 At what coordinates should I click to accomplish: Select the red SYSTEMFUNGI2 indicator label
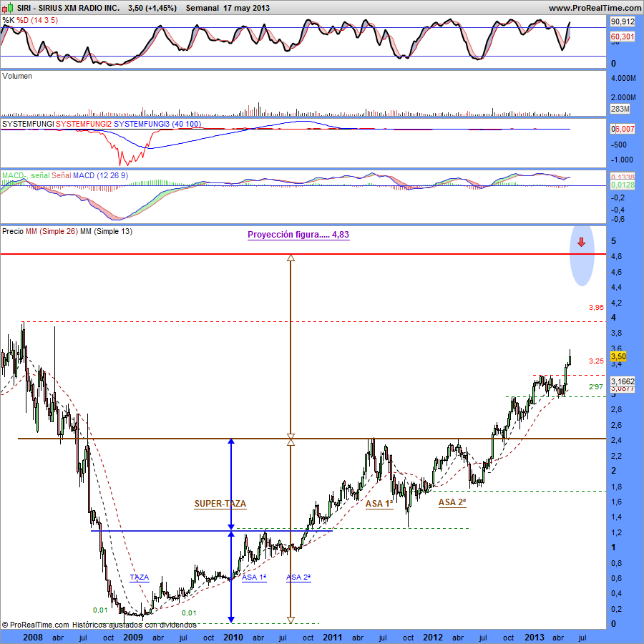click(84, 124)
